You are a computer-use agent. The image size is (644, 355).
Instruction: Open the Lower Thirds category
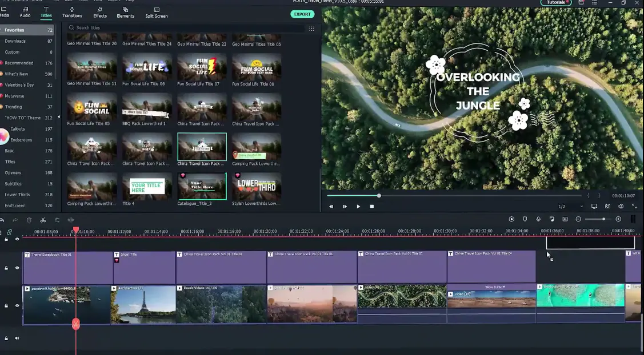[27, 195]
